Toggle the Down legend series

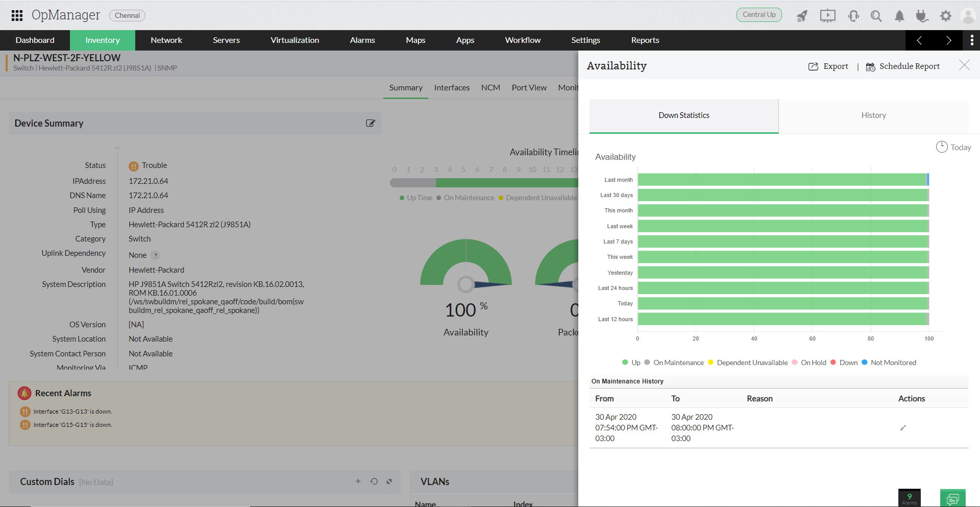[x=844, y=363]
